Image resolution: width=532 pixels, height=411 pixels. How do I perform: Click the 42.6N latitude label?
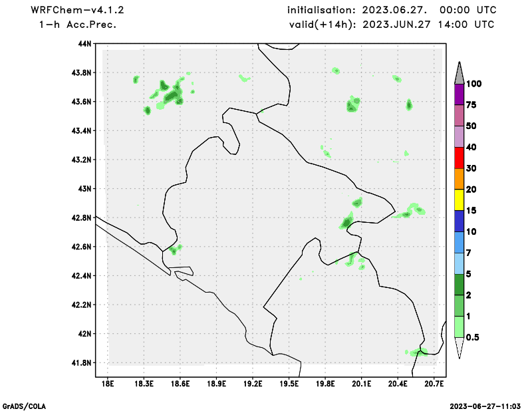(81, 247)
